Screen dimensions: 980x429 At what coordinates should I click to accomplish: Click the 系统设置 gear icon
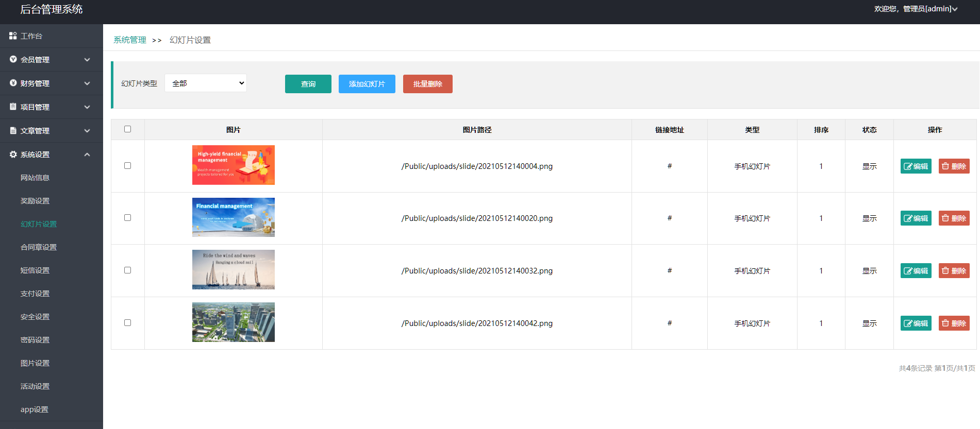coord(13,155)
